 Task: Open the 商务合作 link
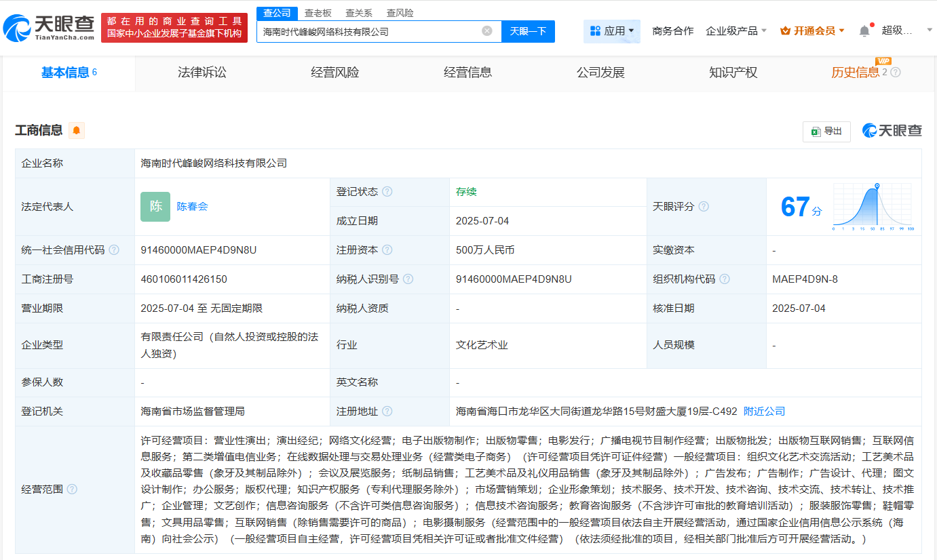click(x=672, y=31)
